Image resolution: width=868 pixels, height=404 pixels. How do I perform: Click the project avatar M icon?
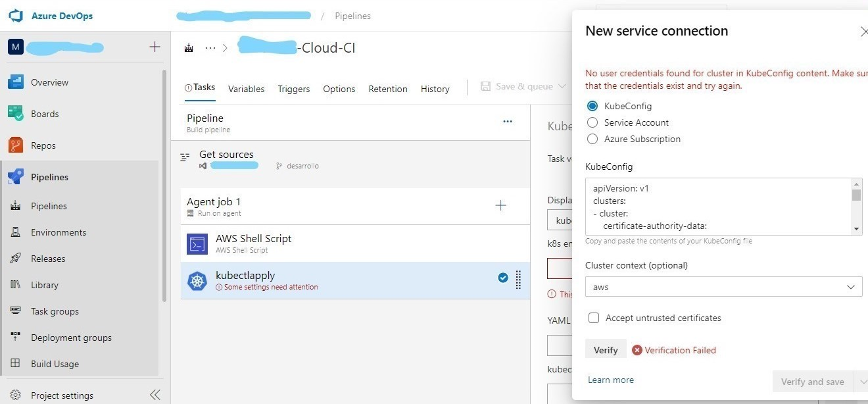pyautogui.click(x=16, y=47)
